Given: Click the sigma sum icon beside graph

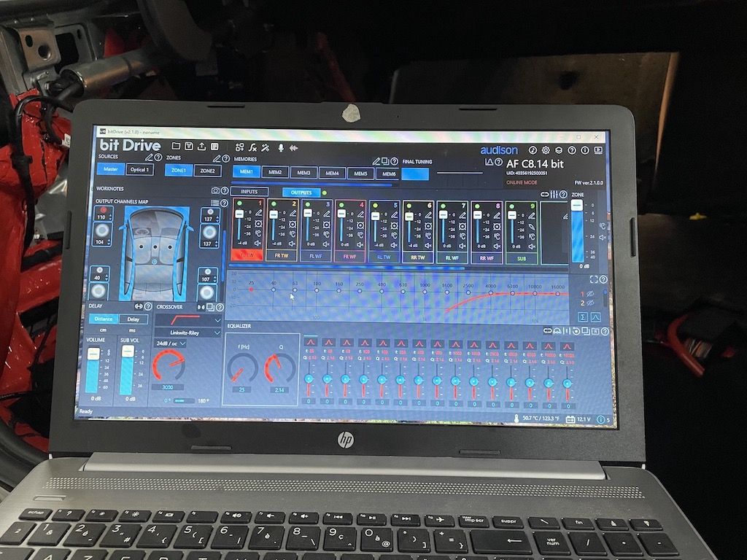Looking at the screenshot, I should (583, 317).
